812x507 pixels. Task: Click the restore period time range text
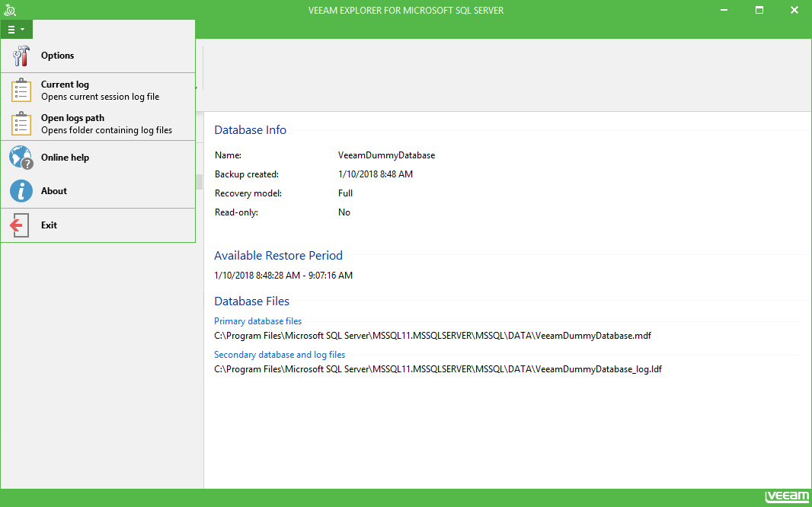(x=283, y=276)
